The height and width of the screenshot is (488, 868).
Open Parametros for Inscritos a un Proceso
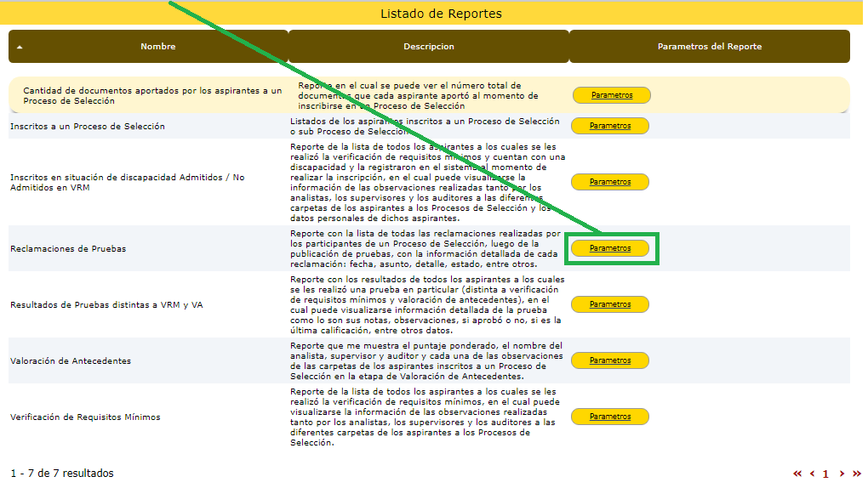coord(610,126)
